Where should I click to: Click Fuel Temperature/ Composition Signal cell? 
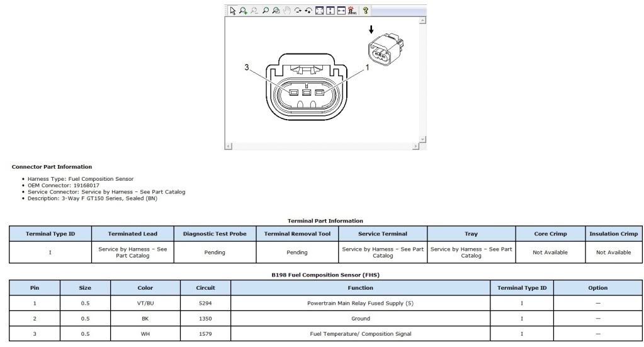click(x=361, y=334)
